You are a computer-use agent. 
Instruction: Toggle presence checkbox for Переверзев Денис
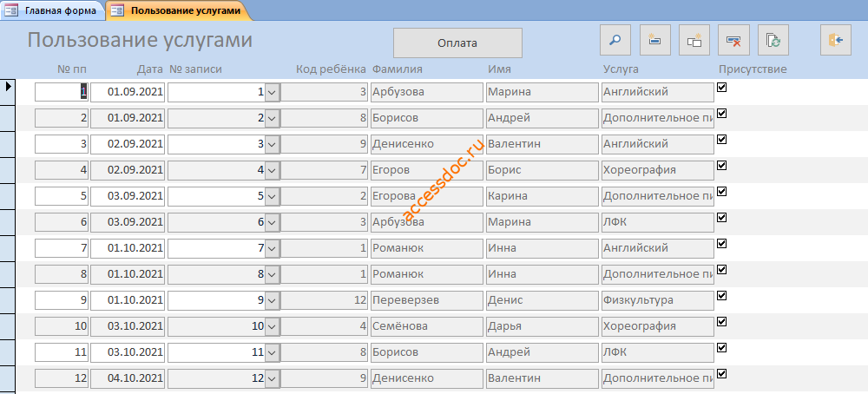coord(721,295)
